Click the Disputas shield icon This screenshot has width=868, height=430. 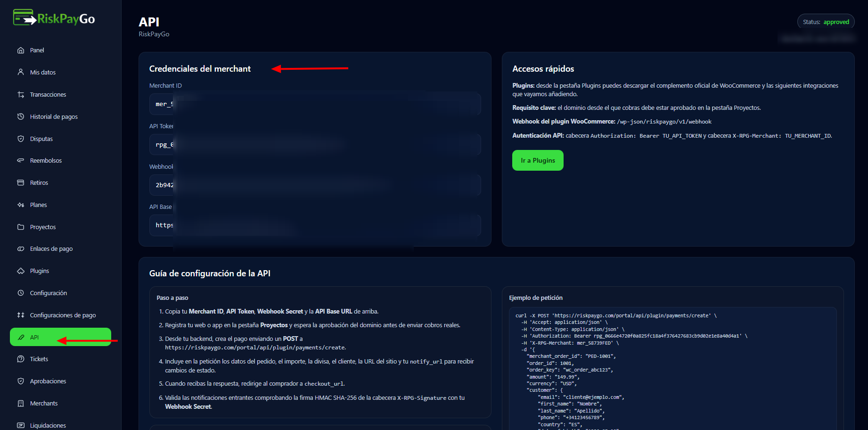pyautogui.click(x=21, y=139)
